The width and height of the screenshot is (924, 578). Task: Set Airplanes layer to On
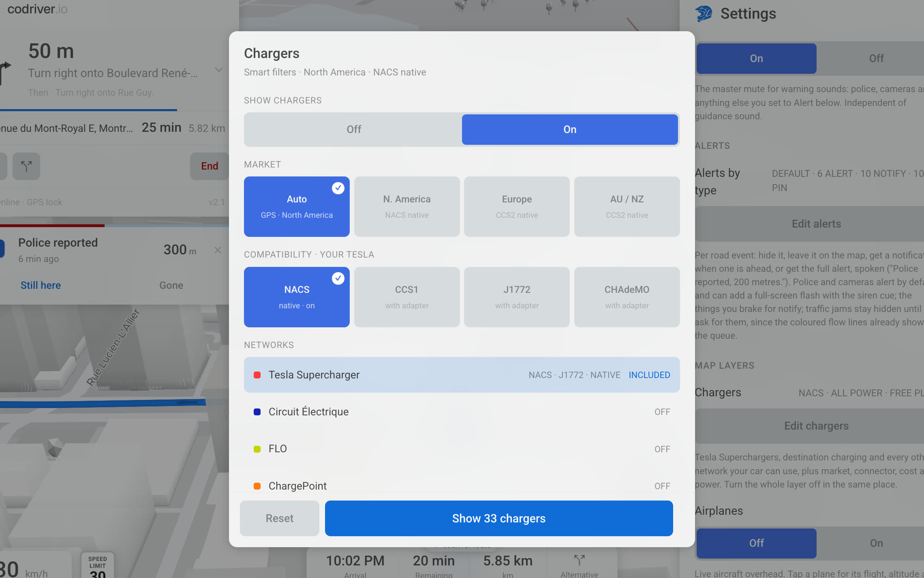tap(876, 543)
